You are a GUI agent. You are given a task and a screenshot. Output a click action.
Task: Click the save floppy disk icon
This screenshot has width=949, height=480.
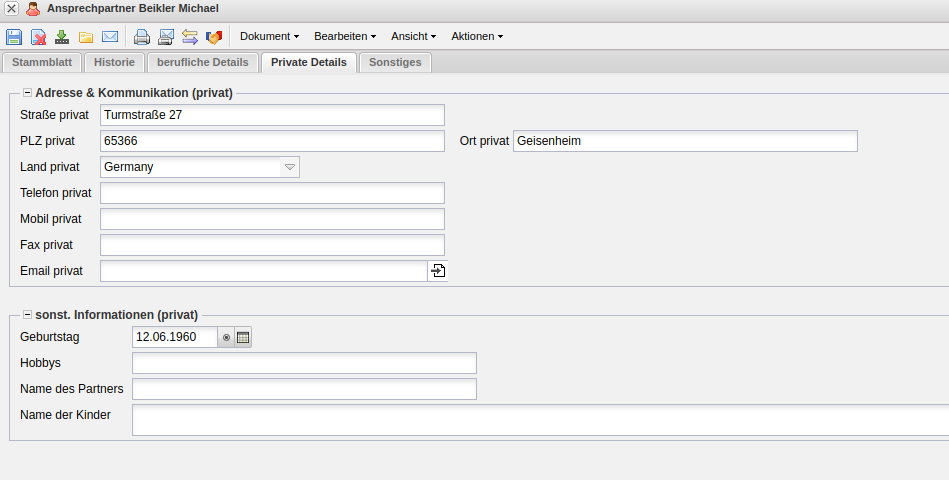(14, 37)
